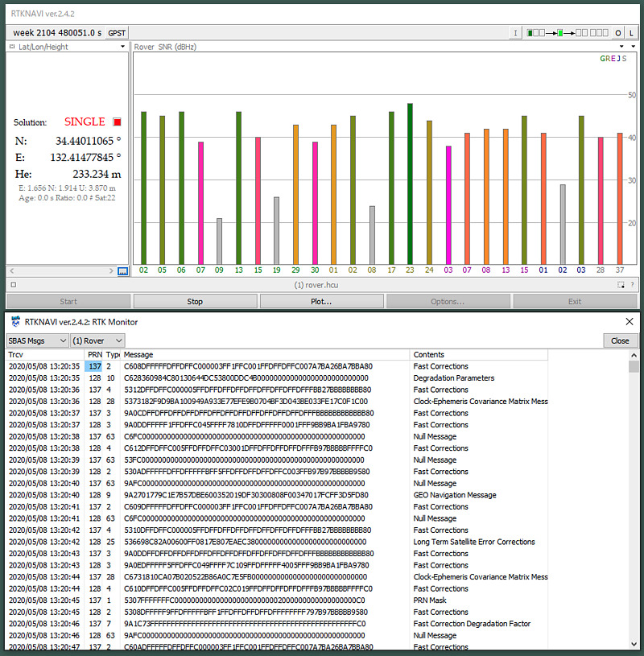The image size is (644, 656).
Task: Click the message starting with 9A2701779C1E7B57
Action: tap(246, 495)
